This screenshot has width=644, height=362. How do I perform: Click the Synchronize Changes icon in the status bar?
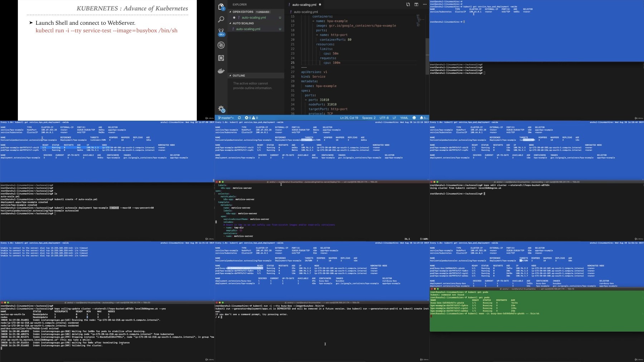(239, 118)
